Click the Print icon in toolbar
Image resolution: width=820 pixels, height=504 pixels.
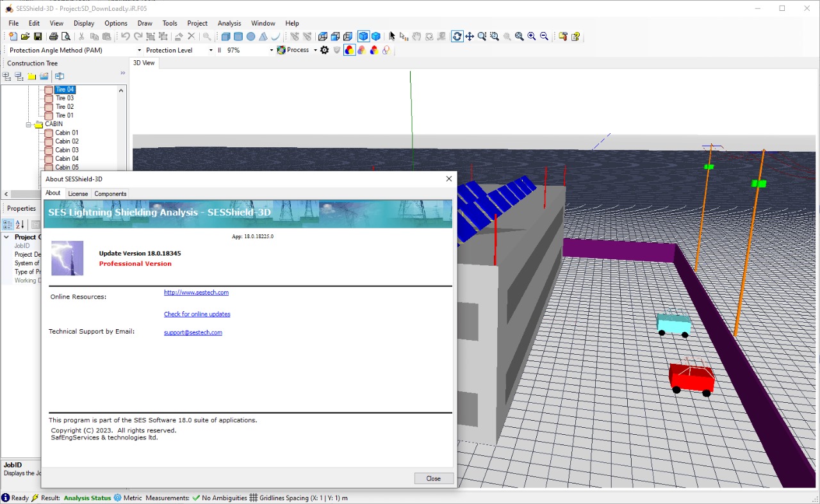coord(54,37)
